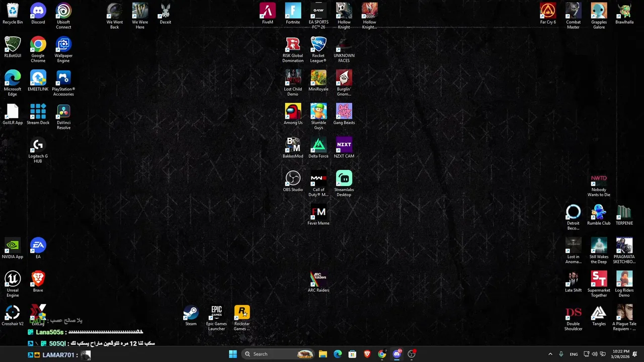Select the Delta Force game icon
This screenshot has height=362, width=644.
coord(318,148)
